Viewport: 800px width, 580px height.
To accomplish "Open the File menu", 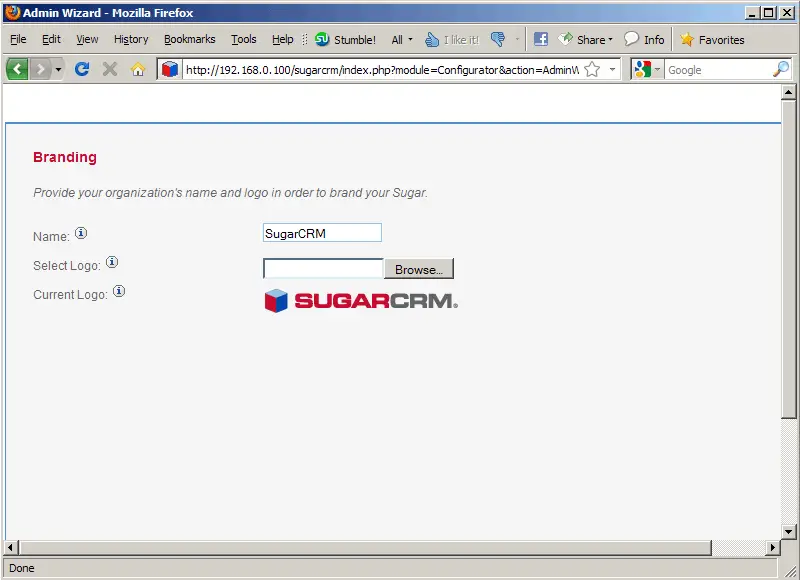I will pyautogui.click(x=18, y=39).
